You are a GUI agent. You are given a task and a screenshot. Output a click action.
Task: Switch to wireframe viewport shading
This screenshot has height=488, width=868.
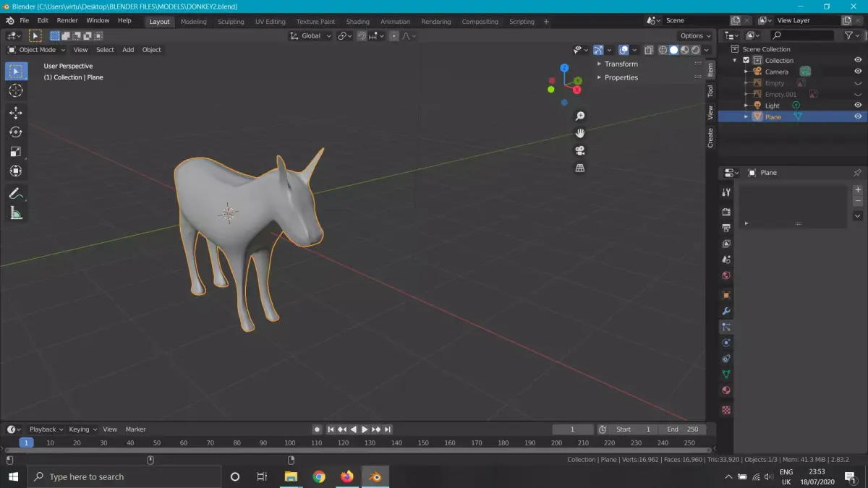[663, 50]
